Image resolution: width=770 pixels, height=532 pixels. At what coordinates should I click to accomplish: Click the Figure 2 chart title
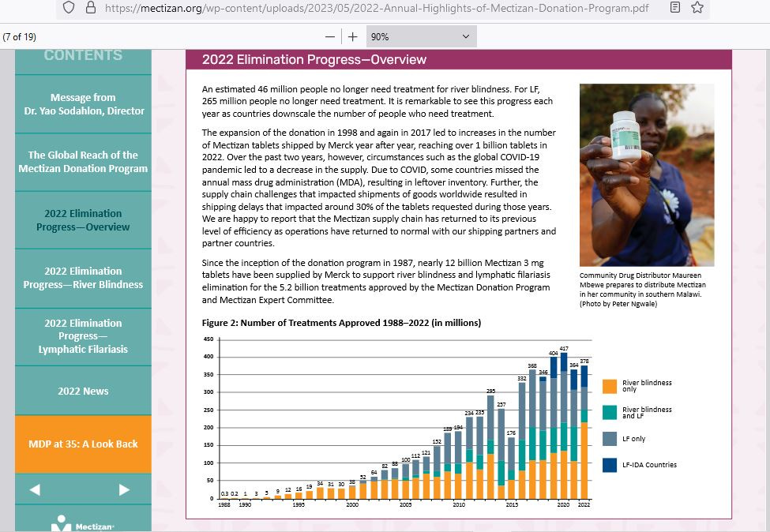pyautogui.click(x=341, y=323)
